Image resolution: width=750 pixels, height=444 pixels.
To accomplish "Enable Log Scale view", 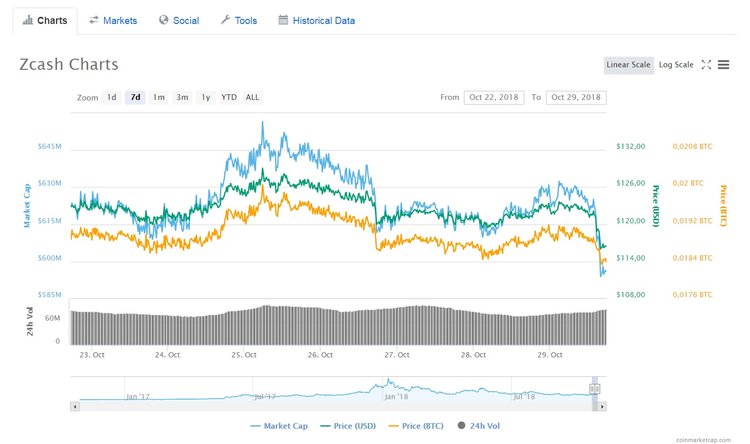I will point(676,65).
